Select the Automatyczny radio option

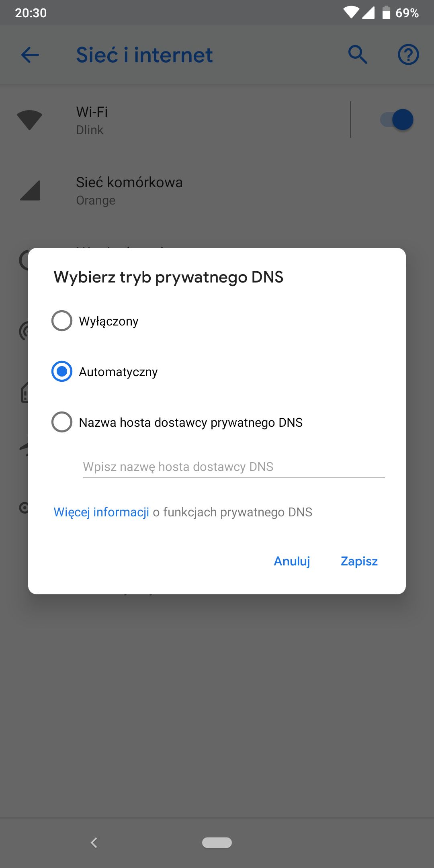click(x=62, y=371)
